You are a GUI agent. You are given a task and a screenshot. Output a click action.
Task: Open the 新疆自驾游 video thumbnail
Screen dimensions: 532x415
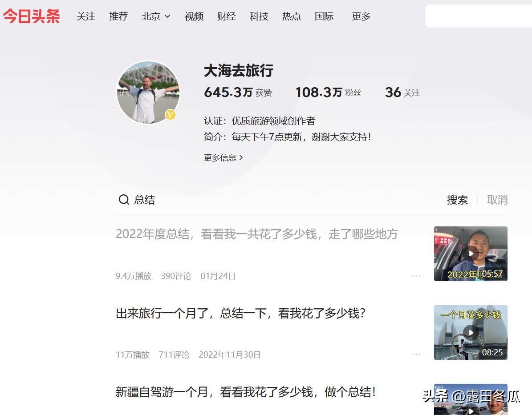[x=471, y=399]
